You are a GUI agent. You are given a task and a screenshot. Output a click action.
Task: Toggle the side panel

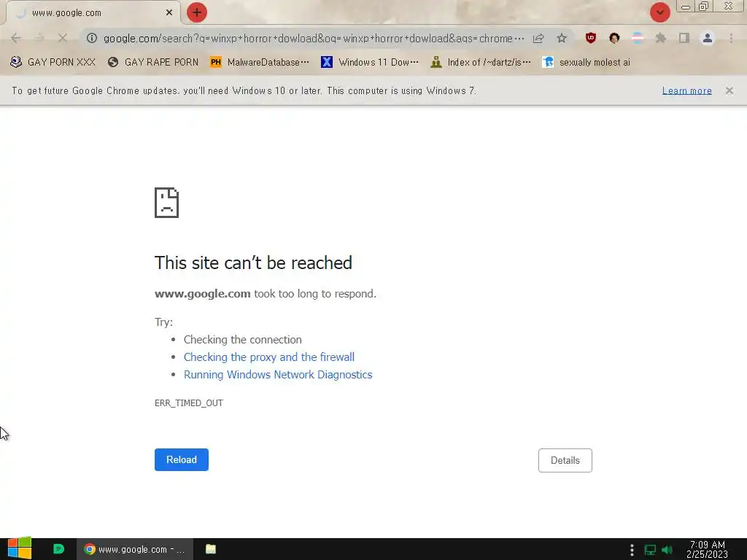[x=684, y=38]
